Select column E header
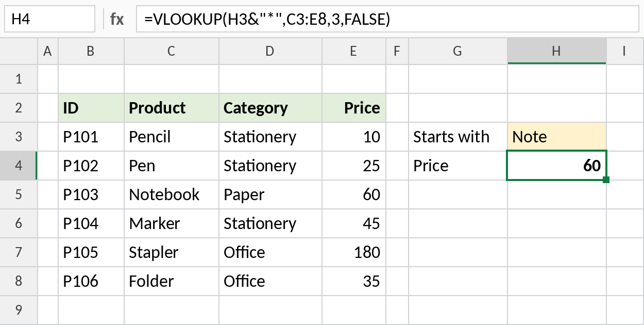Image resolution: width=644 pixels, height=325 pixels. coord(354,51)
